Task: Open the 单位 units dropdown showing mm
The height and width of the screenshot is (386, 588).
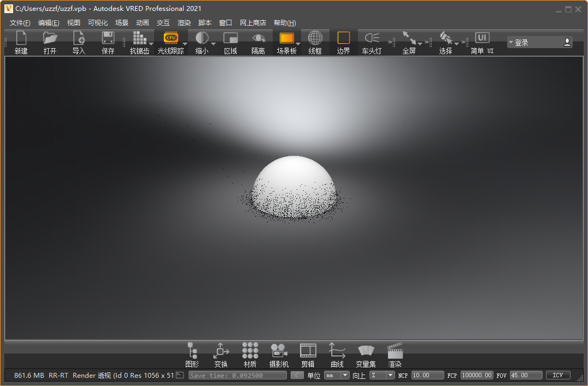Action: (337, 375)
